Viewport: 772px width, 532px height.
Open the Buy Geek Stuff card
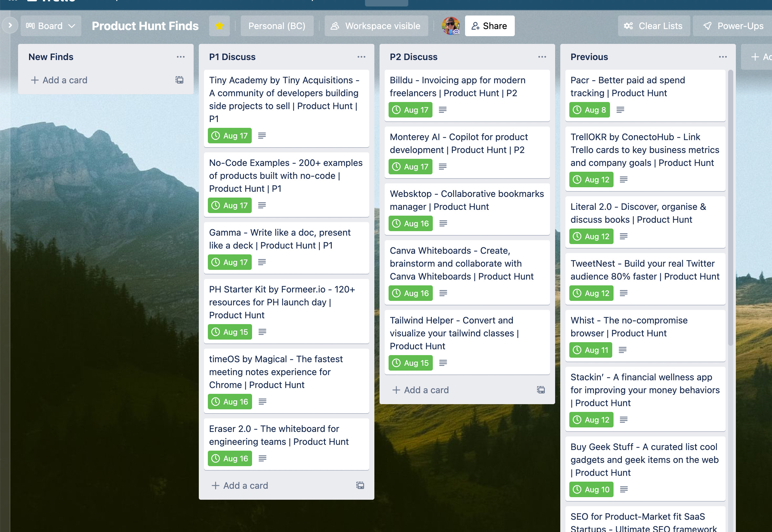645,468
